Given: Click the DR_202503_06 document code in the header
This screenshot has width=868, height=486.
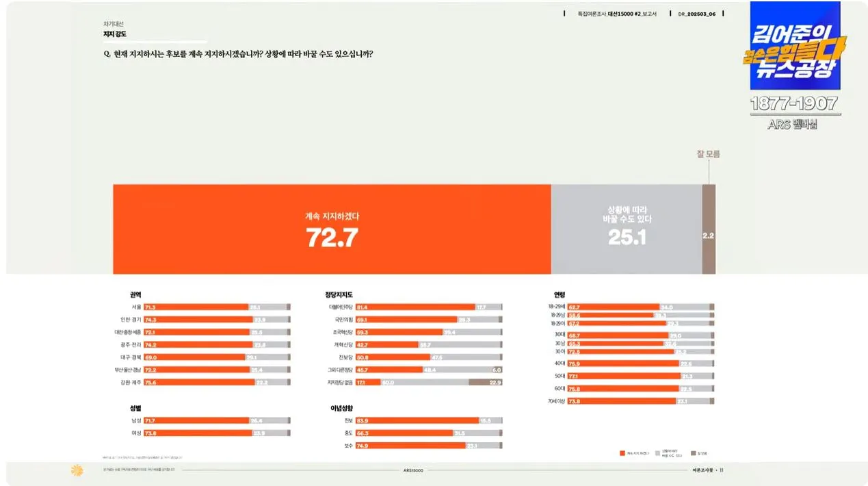Looking at the screenshot, I should click(698, 13).
